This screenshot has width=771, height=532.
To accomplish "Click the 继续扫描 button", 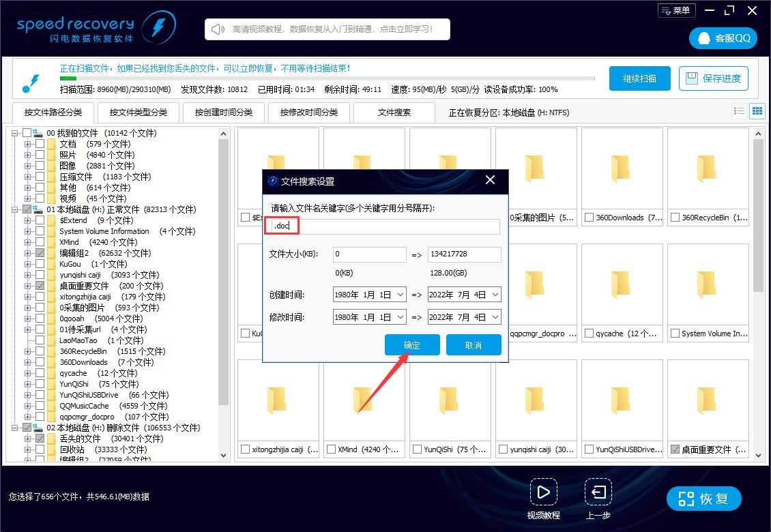I will pyautogui.click(x=640, y=78).
